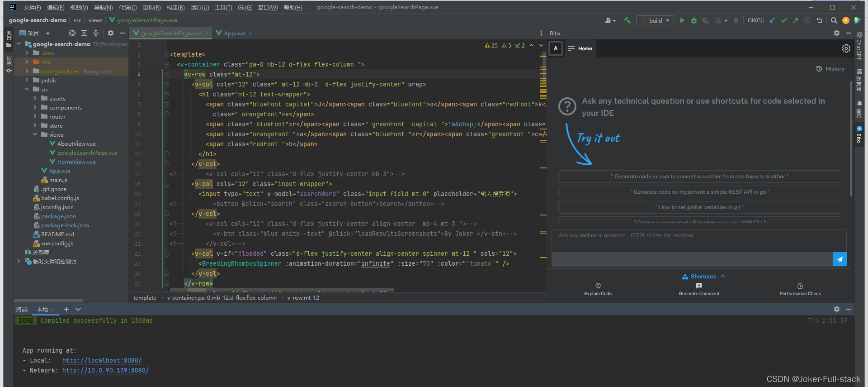Collapse the src folder
This screenshot has width=868, height=387.
27,89
